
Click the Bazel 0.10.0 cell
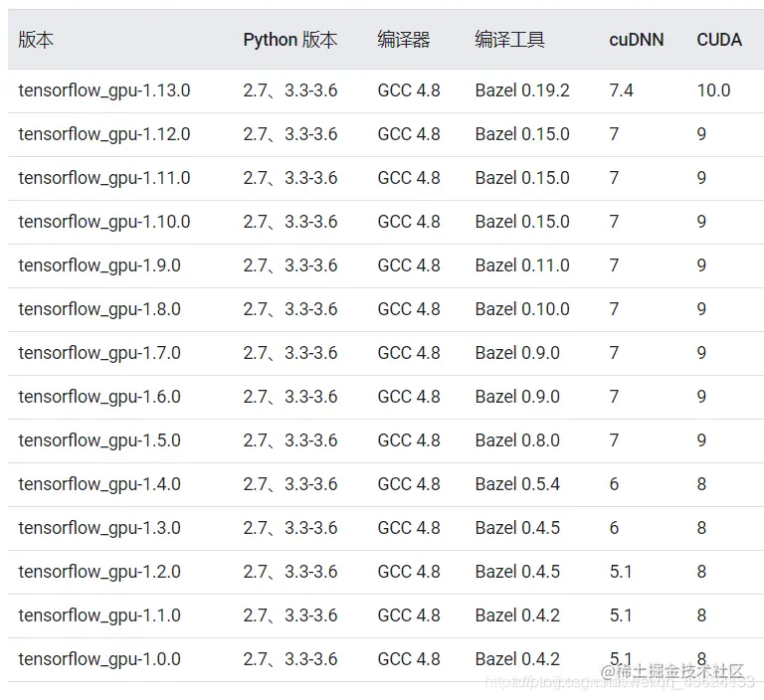pyautogui.click(x=522, y=309)
